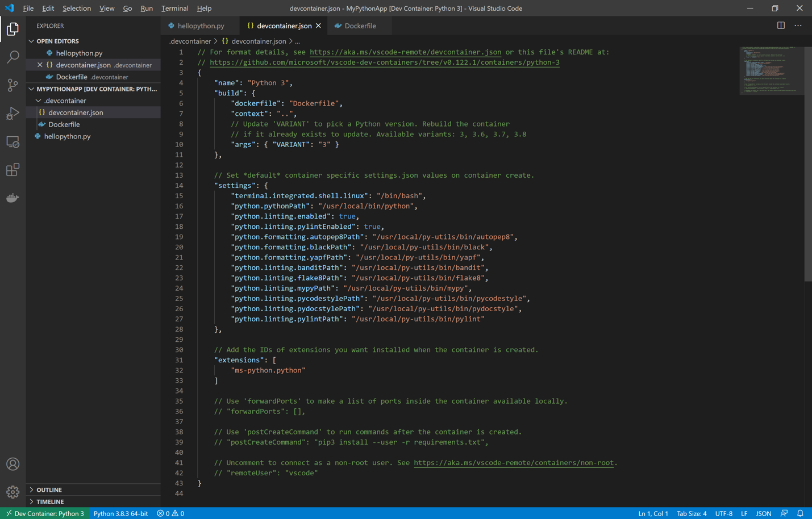Open the Docker extension panel

[x=13, y=198]
